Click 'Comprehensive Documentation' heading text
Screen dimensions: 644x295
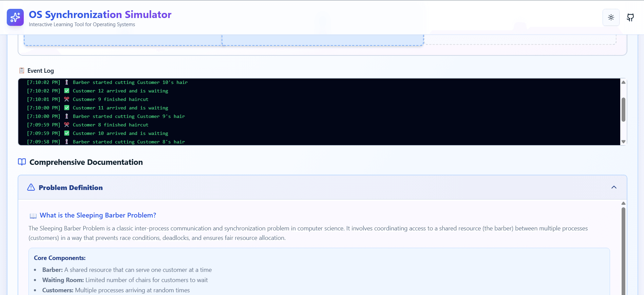(x=86, y=162)
